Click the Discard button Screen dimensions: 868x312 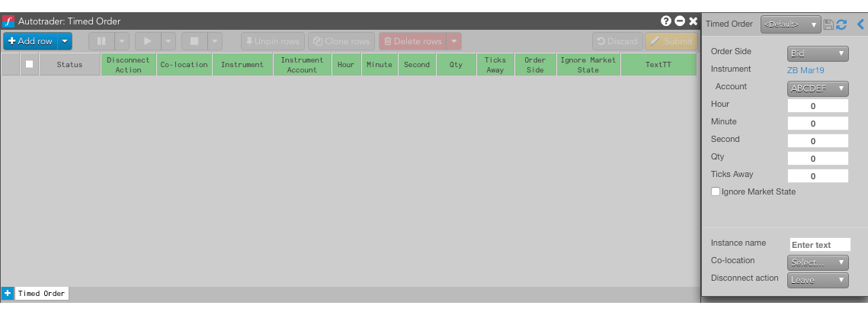(617, 41)
